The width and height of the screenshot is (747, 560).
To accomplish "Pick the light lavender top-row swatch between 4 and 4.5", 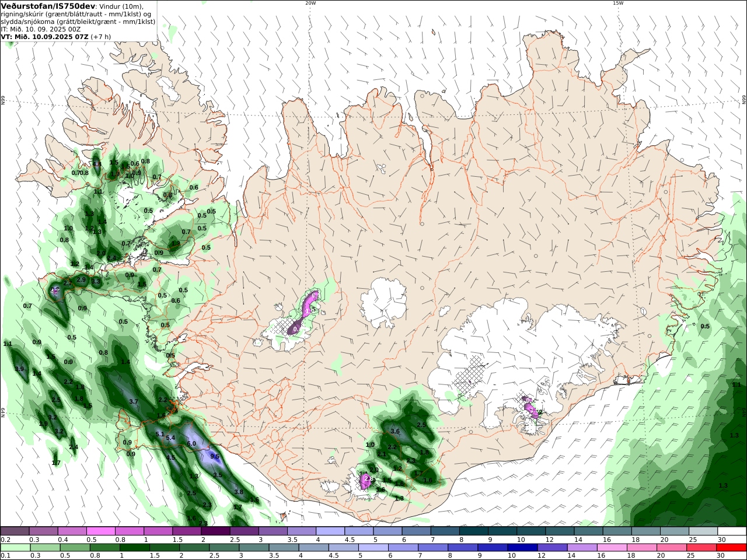I will click(330, 531).
